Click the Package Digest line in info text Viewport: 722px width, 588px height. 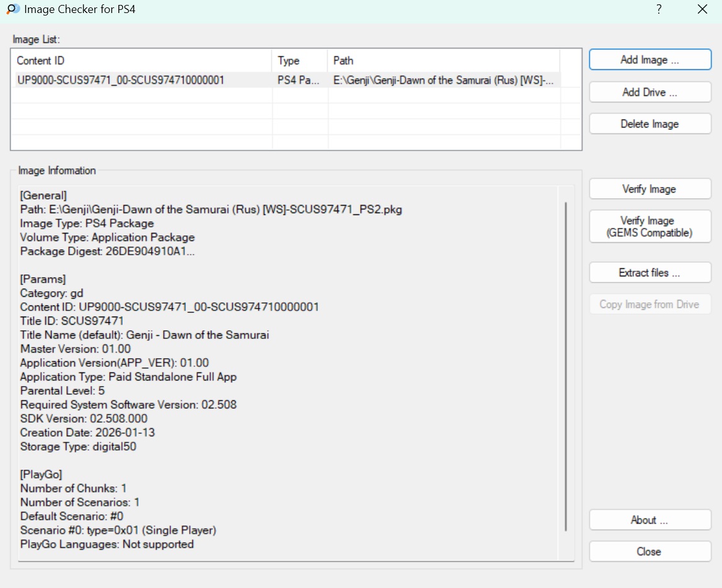click(108, 251)
